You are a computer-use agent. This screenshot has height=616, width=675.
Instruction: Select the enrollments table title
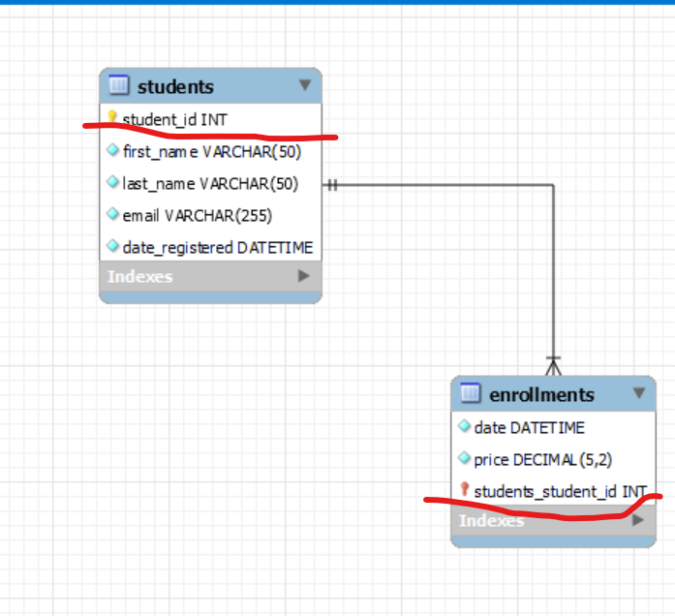coord(542,395)
